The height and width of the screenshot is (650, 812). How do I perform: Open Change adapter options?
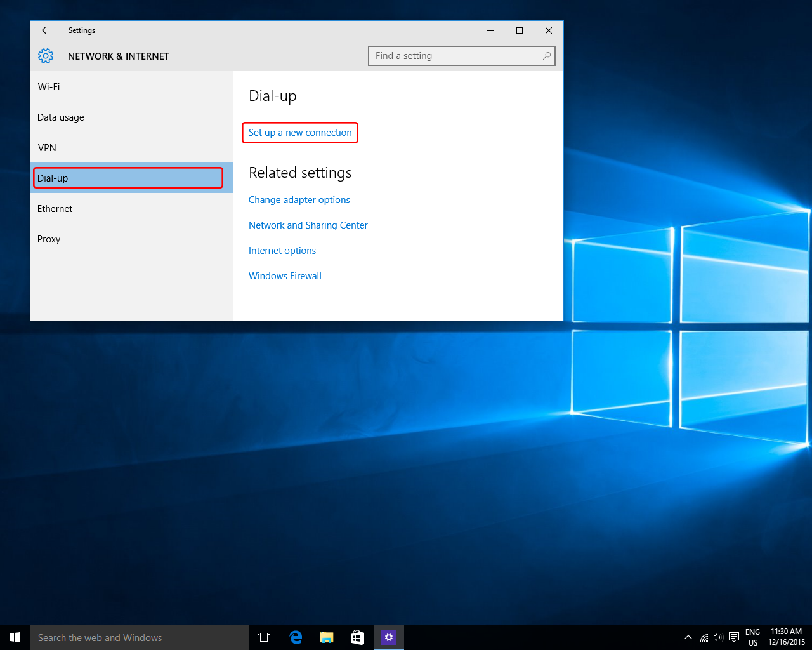click(299, 200)
